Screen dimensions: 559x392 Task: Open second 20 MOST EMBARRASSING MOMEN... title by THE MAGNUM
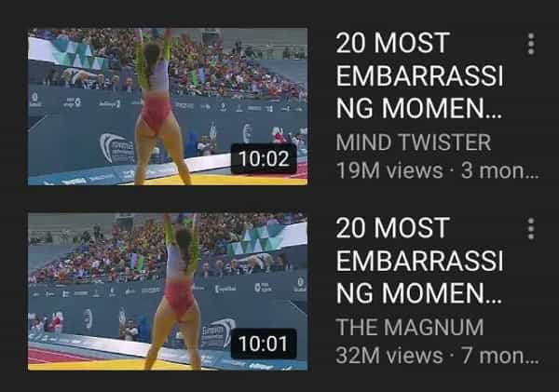(419, 260)
